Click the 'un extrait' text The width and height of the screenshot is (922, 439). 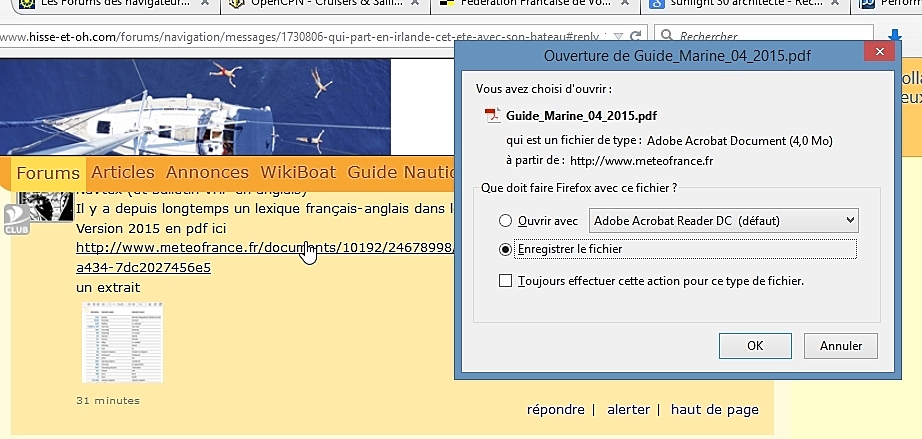(x=108, y=287)
